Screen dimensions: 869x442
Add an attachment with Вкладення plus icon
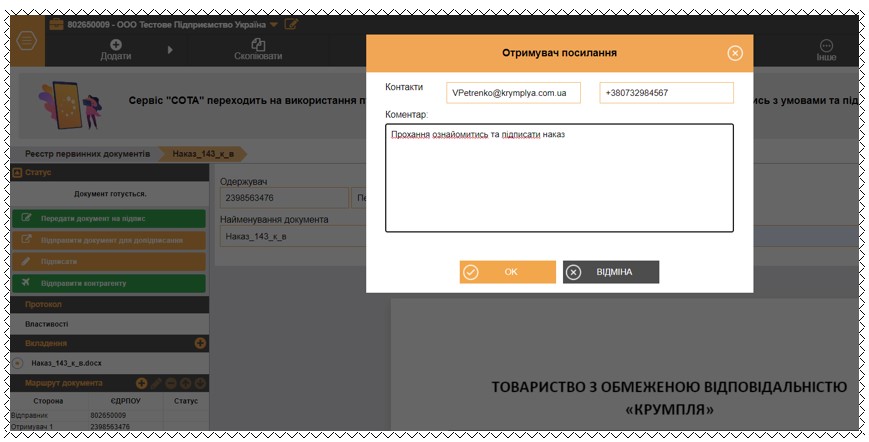[x=200, y=343]
